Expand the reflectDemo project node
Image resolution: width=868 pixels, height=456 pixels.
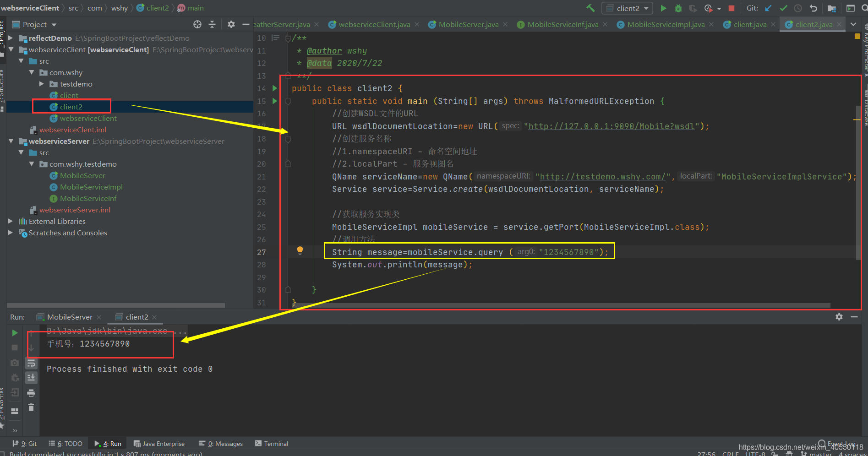coord(11,38)
